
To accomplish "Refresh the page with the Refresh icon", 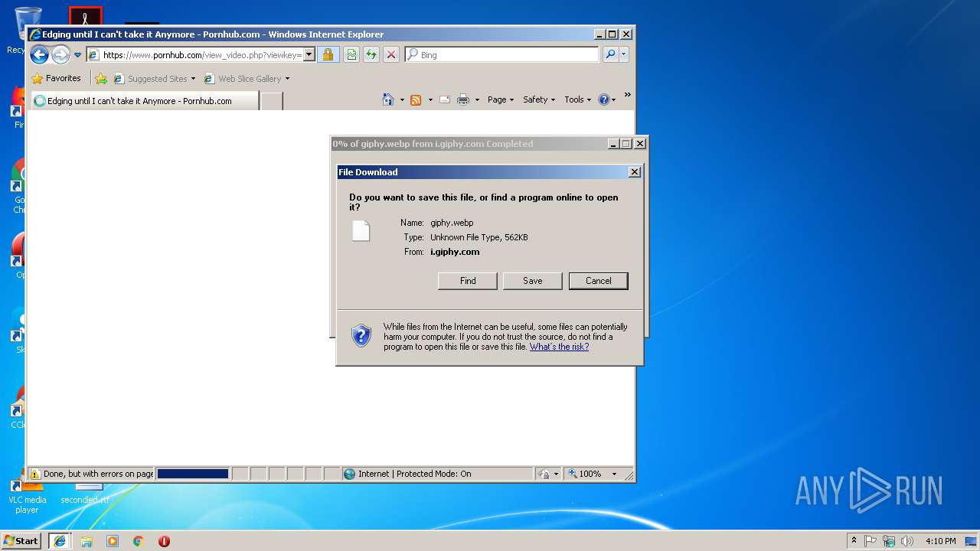I will tap(371, 54).
